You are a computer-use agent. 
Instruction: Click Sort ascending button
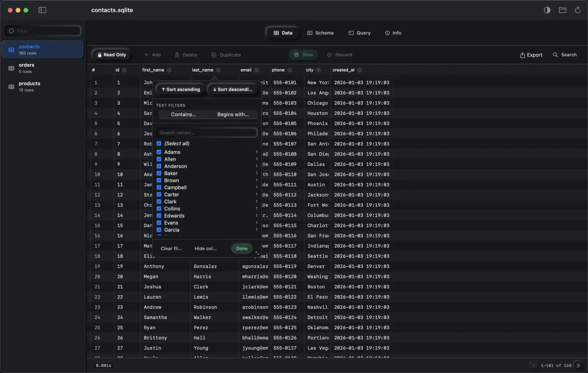tap(181, 89)
